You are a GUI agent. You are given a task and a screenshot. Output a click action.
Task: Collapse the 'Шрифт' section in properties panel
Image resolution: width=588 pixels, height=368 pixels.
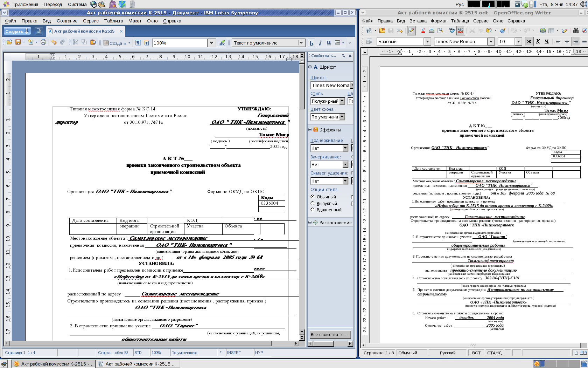(x=310, y=67)
